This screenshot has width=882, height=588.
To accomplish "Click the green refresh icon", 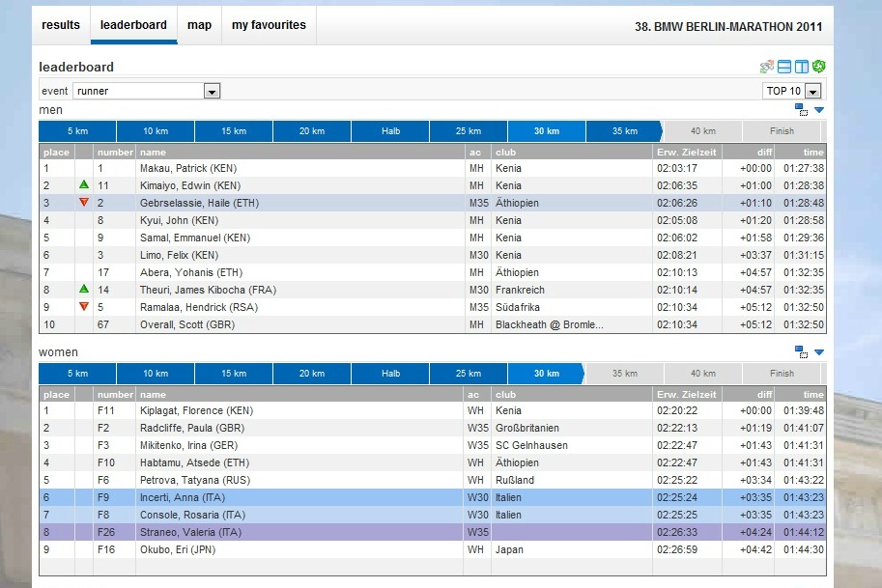I will point(819,67).
